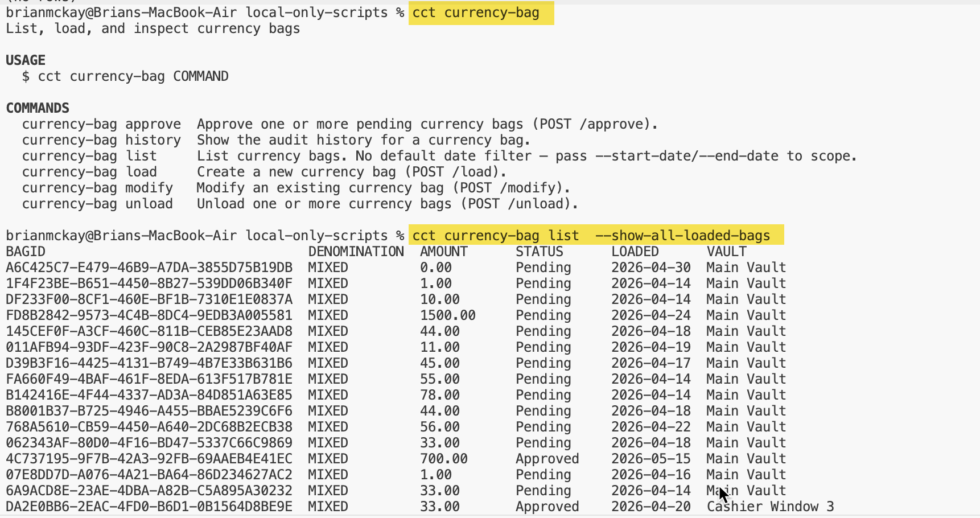Screen dimensions: 980x518
Task: Click 'List, load, and inspect currency bags' text
Action: click(x=153, y=28)
